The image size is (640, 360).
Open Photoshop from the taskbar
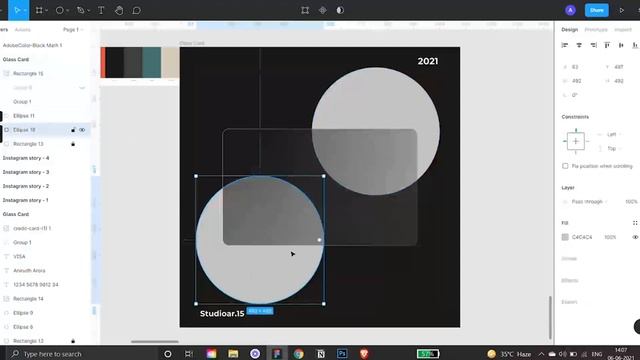coord(342,353)
